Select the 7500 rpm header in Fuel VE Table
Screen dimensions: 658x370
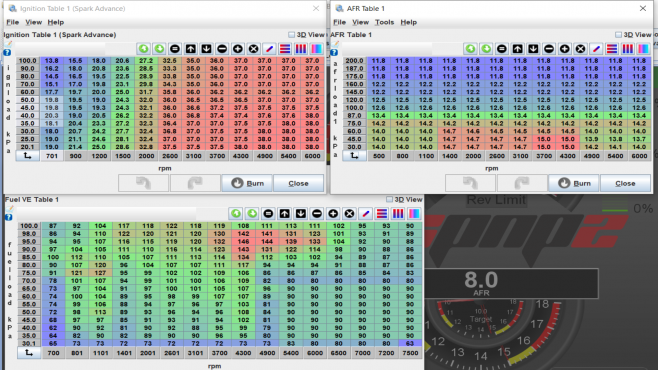click(x=410, y=353)
